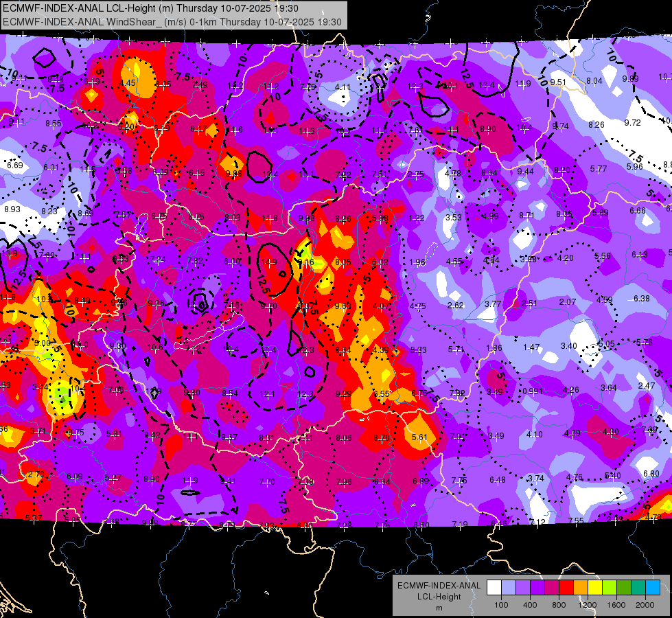Click the 2.07 grid value
The image size is (672, 618).
[x=568, y=302]
